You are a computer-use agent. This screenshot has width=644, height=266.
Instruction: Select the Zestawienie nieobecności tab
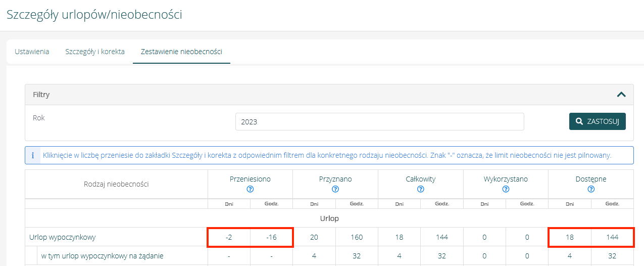pyautogui.click(x=181, y=52)
